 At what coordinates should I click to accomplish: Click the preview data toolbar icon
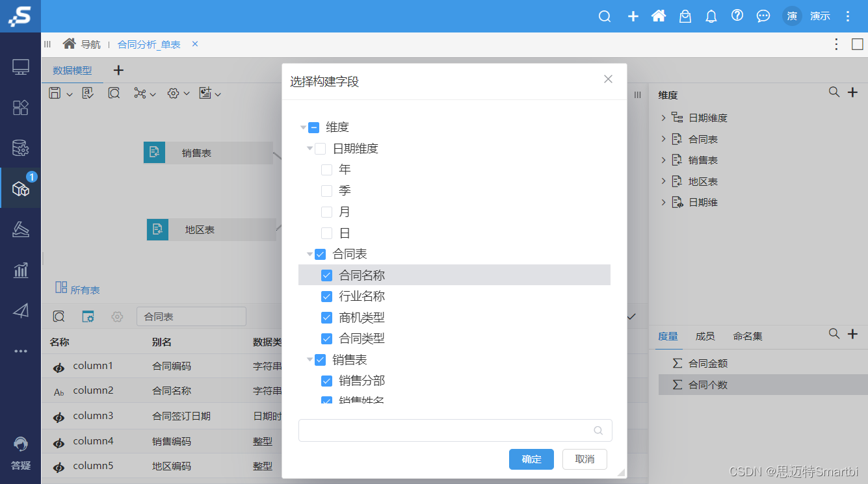114,94
